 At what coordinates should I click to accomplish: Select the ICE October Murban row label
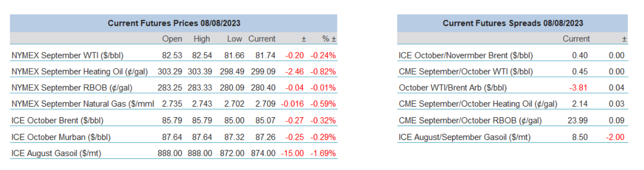pyautogui.click(x=61, y=137)
